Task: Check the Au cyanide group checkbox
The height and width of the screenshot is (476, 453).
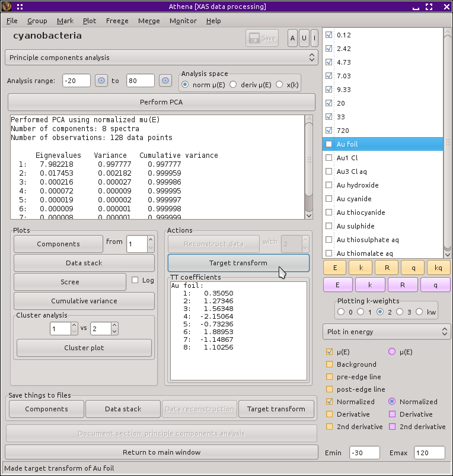Action: [328, 199]
